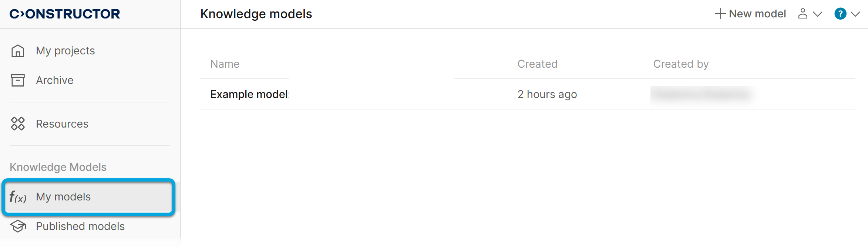Open the Example model entry
Viewport: 868px width, 247px height.
pyautogui.click(x=249, y=94)
